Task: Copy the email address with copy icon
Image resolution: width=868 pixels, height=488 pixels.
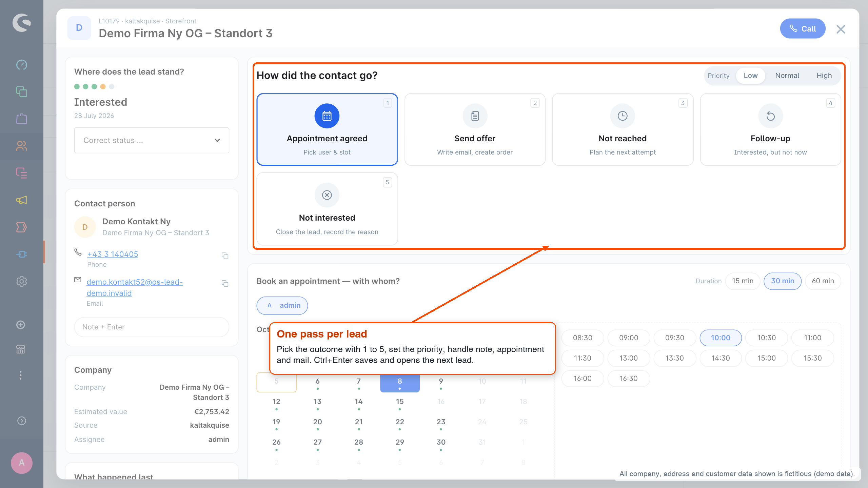Action: (225, 283)
